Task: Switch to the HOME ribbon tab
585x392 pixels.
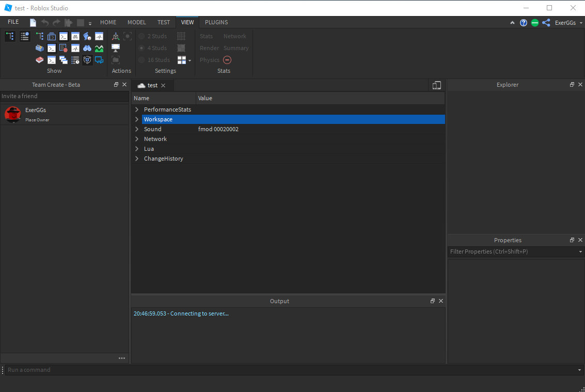Action: [108, 22]
